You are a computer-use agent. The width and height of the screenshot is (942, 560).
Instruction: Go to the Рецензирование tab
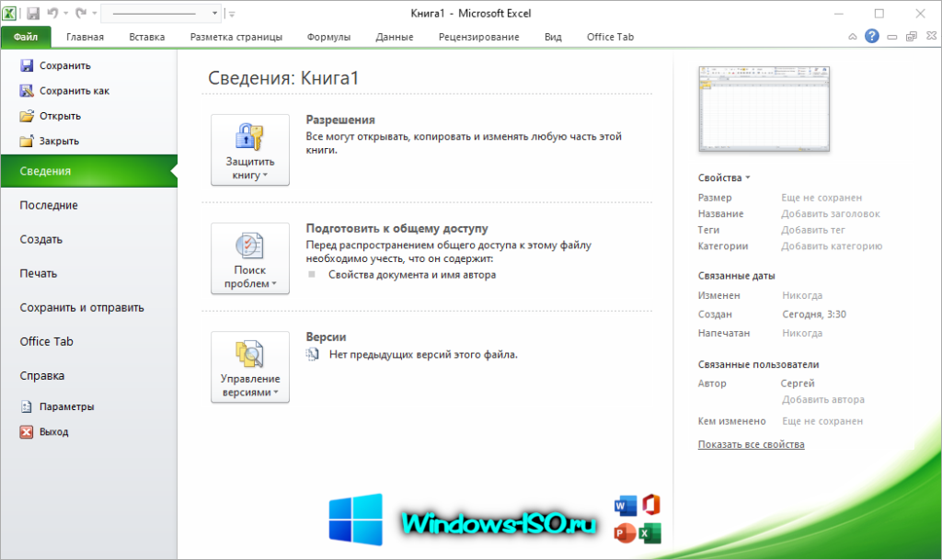[x=478, y=37]
